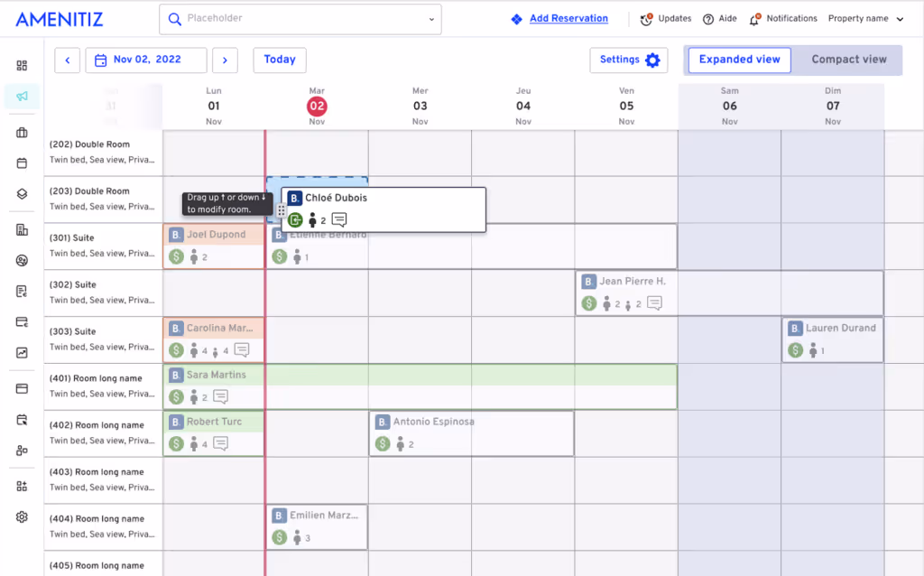This screenshot has width=924, height=576.
Task: Open the Joel Dupond reservation
Action: coord(214,246)
